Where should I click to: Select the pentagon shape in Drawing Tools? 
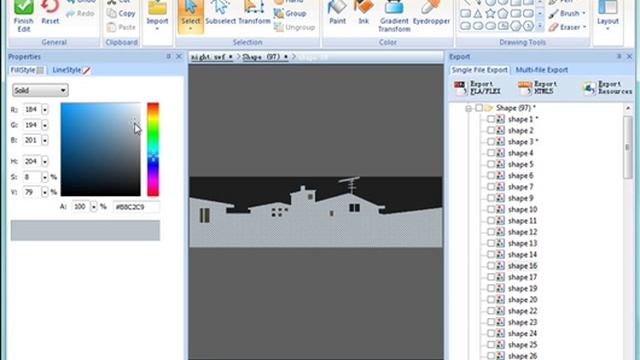[503, 13]
